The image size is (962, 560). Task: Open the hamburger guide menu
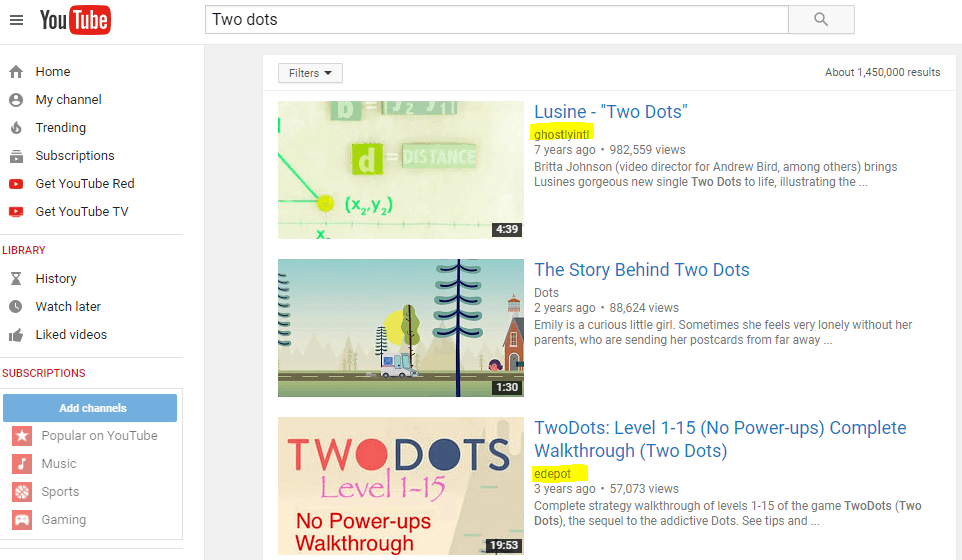click(x=16, y=20)
